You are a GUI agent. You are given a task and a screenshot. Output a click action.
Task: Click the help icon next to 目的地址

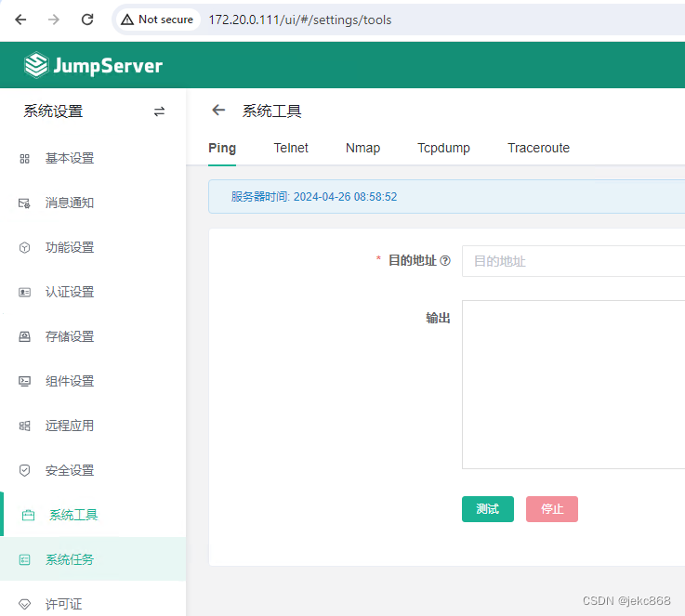pos(444,261)
